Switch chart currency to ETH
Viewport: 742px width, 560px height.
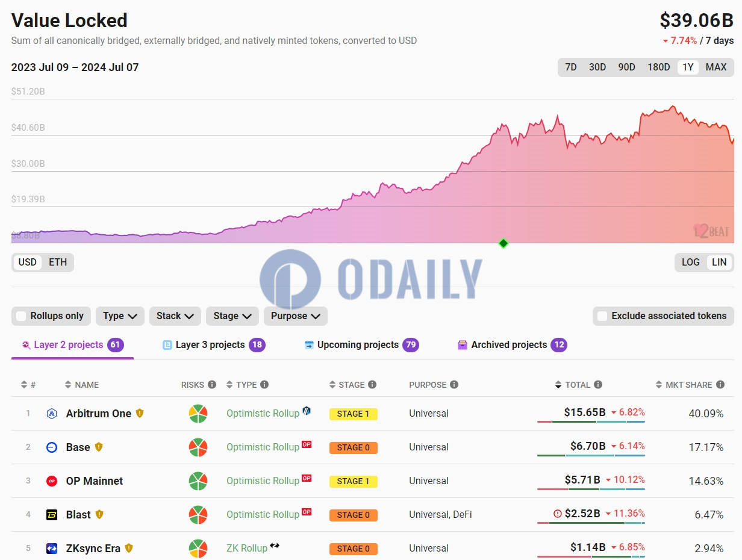click(x=58, y=262)
